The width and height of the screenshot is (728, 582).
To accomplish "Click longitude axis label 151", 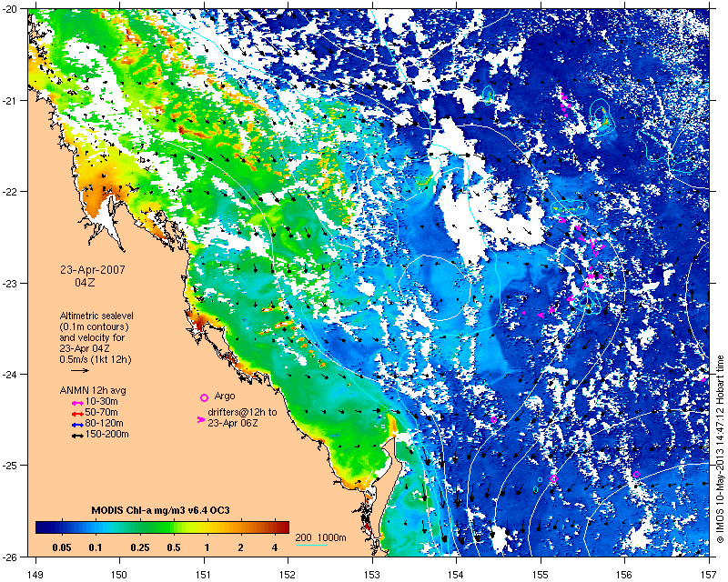I will point(204,575).
